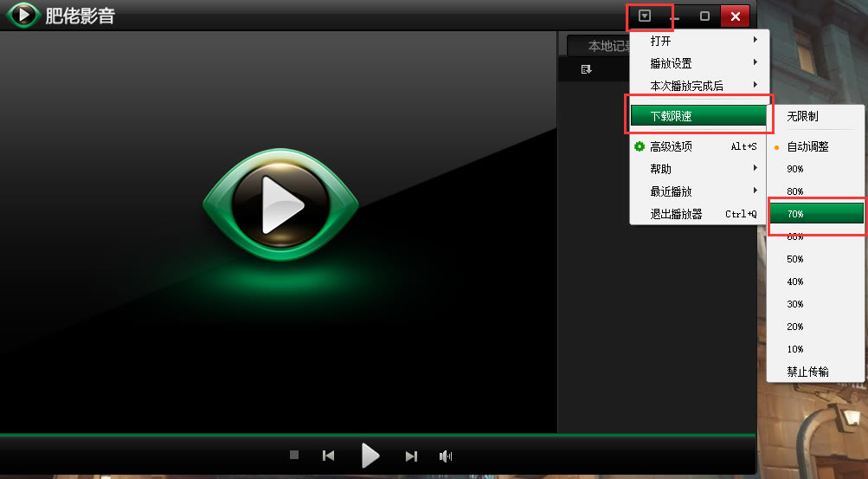
Task: Choose 无限制 download speed option
Action: point(802,116)
